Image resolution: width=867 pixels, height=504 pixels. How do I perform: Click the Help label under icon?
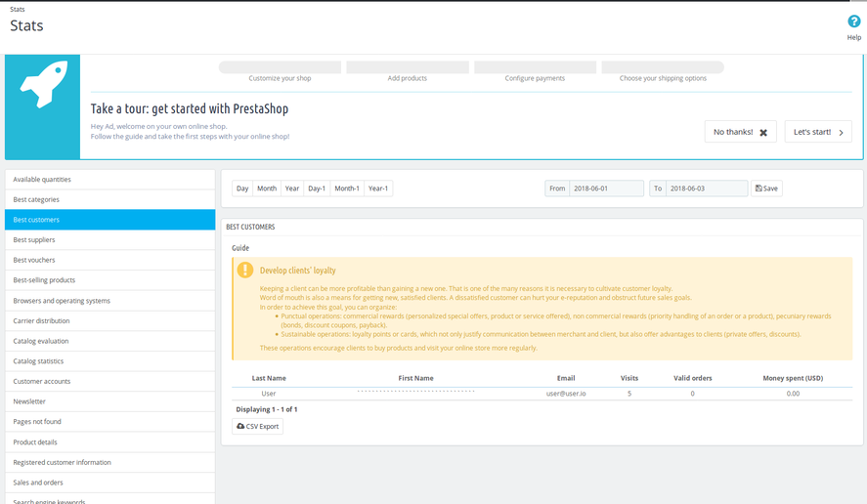point(853,37)
